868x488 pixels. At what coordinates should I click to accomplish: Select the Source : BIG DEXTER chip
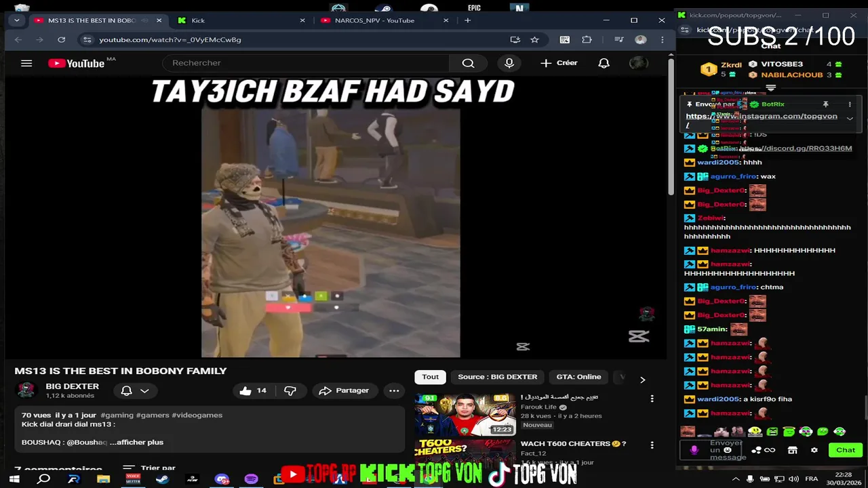click(498, 377)
